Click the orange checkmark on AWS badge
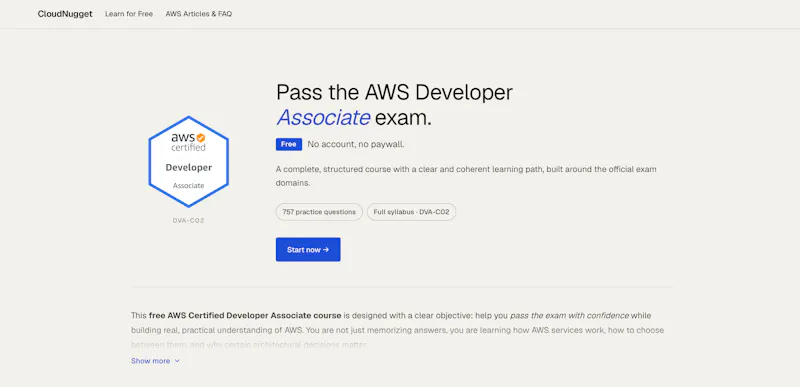 [201, 138]
